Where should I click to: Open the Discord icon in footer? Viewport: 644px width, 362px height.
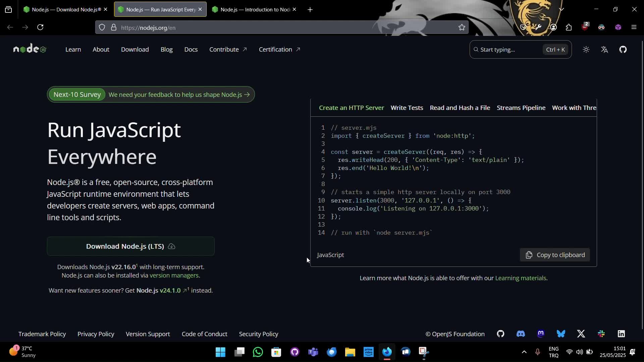521,334
